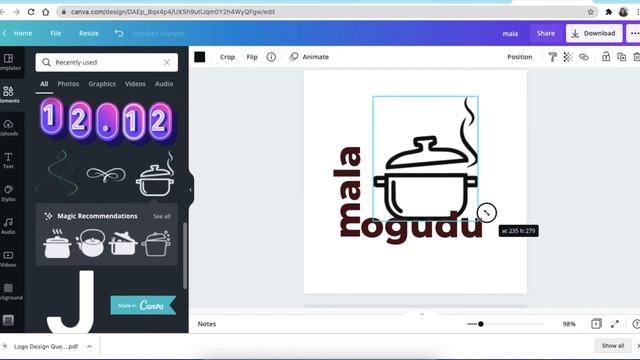Select the Made in Canva banner graphic
This screenshot has height=360, width=640.
click(143, 305)
